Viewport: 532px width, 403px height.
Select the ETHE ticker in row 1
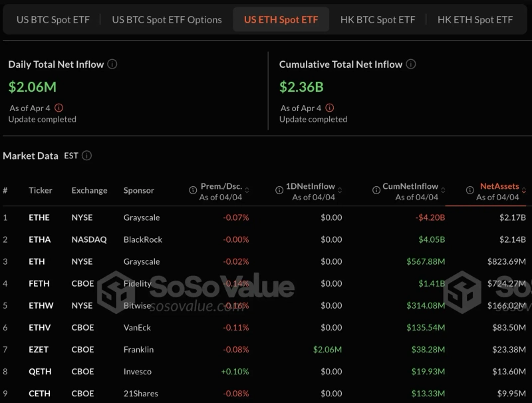click(39, 217)
